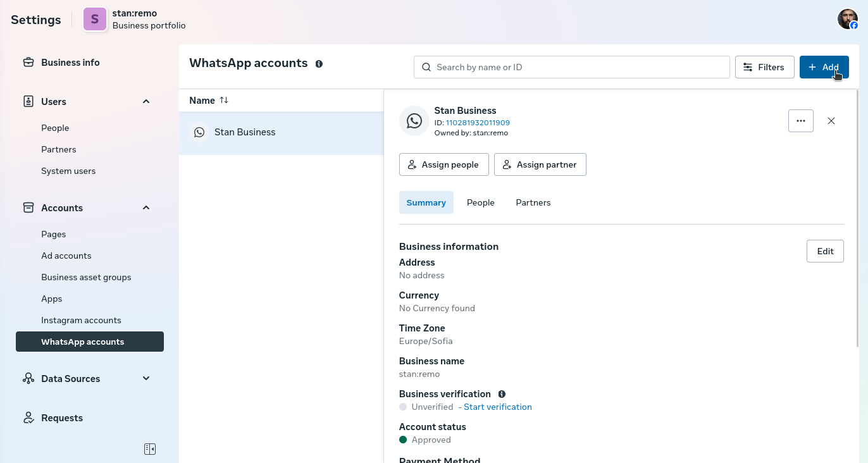The height and width of the screenshot is (463, 868).
Task: Close the Stan Business details panel
Action: (x=831, y=121)
